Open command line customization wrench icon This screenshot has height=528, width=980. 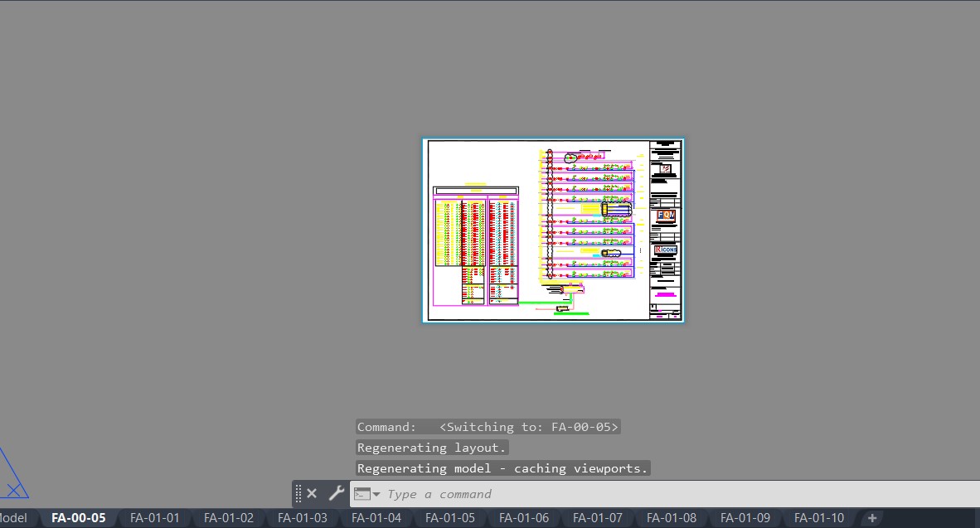[337, 494]
